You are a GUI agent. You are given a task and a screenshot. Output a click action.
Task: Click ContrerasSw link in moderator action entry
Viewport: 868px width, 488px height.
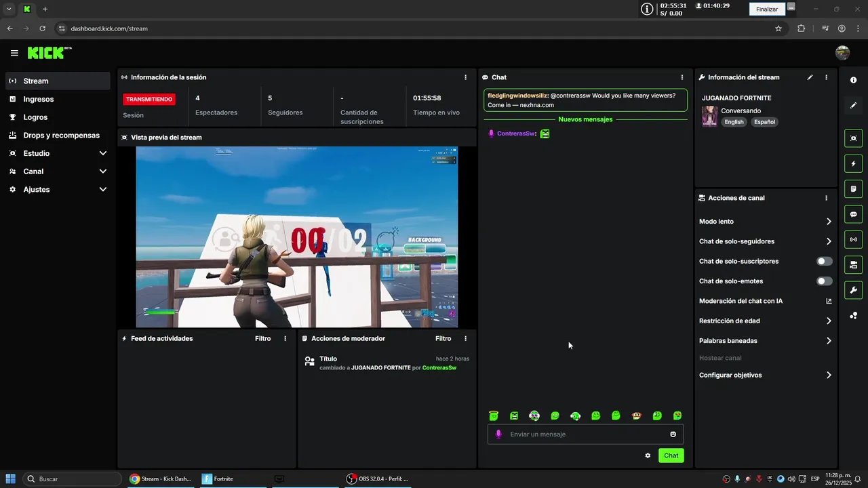pos(439,368)
